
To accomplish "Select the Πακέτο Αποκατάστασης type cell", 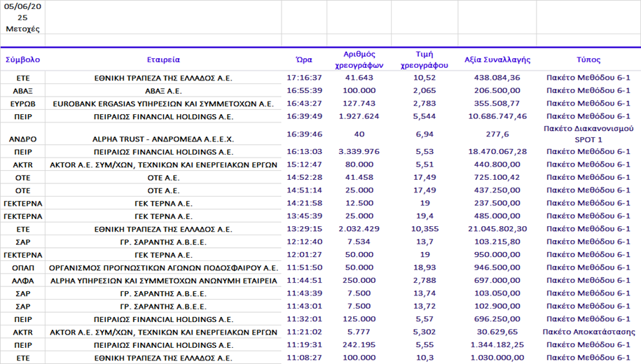I will 588,332.
